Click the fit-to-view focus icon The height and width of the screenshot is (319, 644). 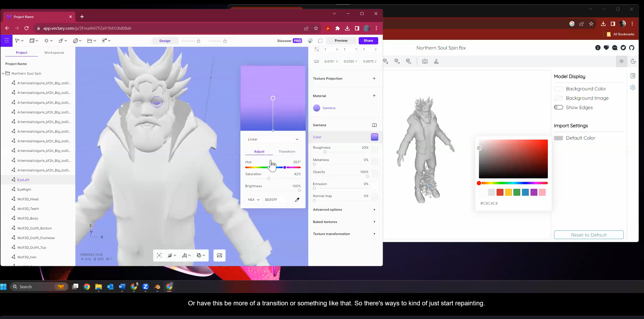[159, 255]
